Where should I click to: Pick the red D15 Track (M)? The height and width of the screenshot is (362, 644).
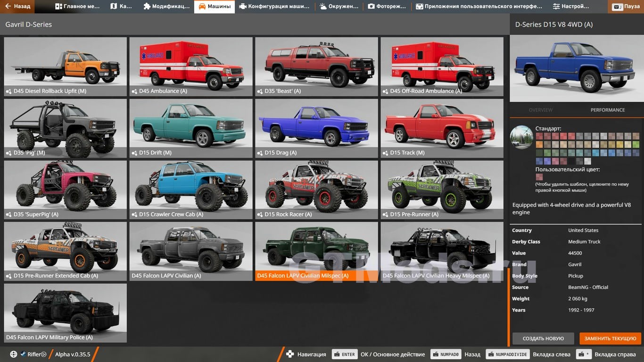[x=442, y=128]
